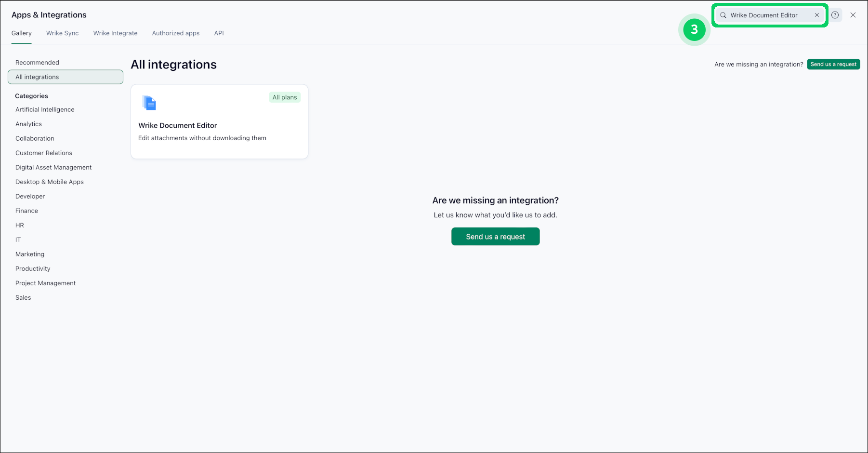Viewport: 868px width, 453px height.
Task: Clear the search field text
Action: pos(817,15)
